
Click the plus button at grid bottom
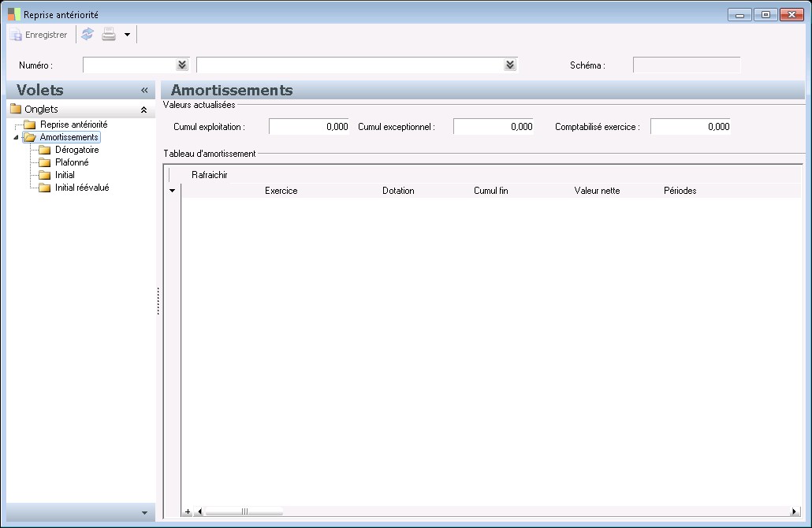coord(188,511)
